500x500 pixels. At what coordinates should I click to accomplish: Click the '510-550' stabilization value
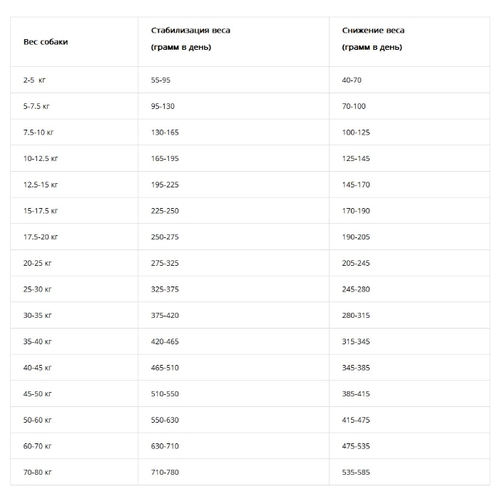[x=165, y=394]
